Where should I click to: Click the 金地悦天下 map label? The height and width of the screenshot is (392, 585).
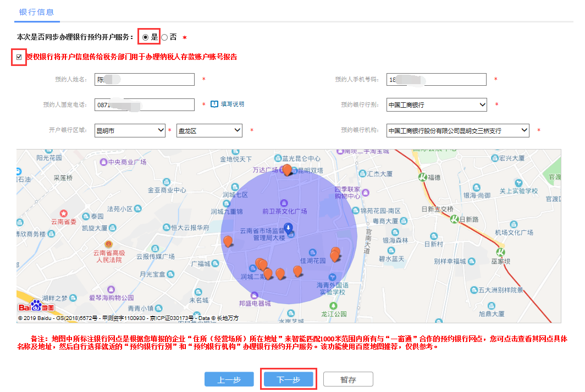coord(236,159)
